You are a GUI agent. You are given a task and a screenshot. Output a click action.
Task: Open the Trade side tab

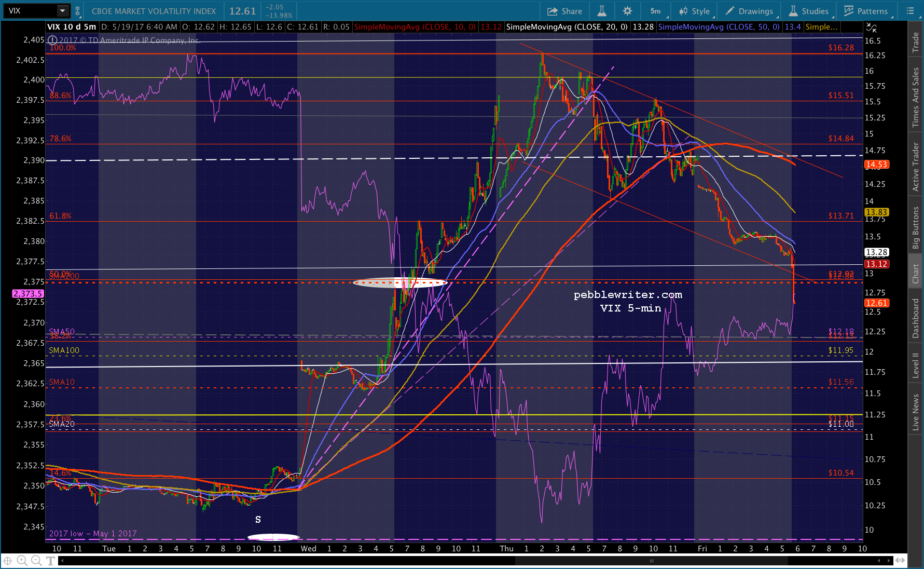point(916,43)
